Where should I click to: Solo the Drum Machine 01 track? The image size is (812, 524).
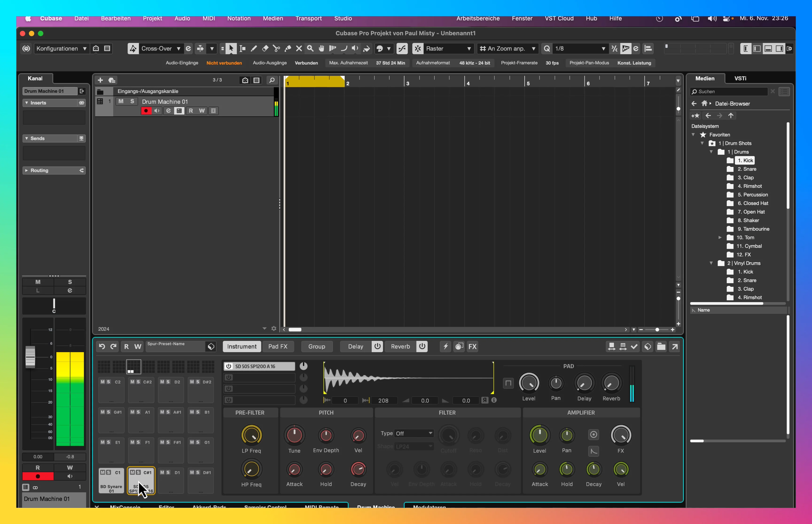(132, 101)
